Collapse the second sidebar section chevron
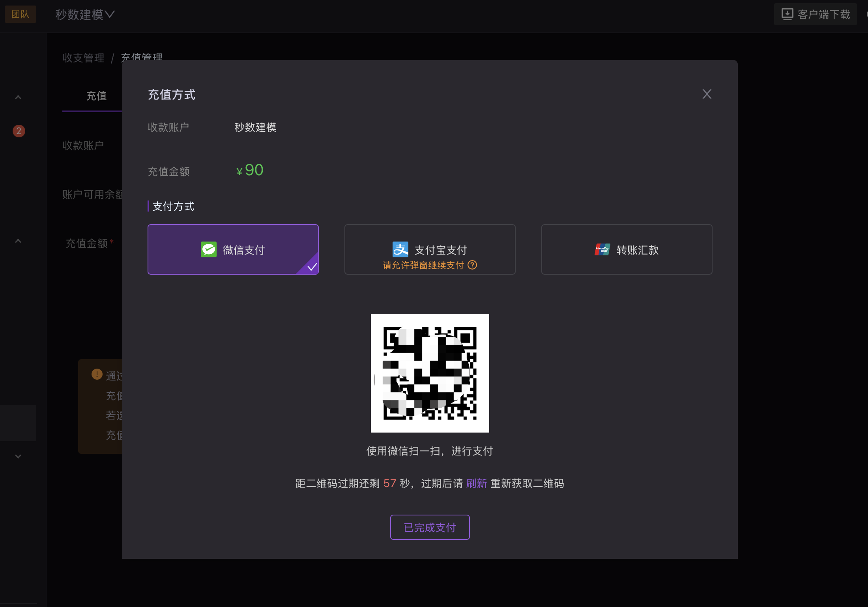 (x=18, y=241)
